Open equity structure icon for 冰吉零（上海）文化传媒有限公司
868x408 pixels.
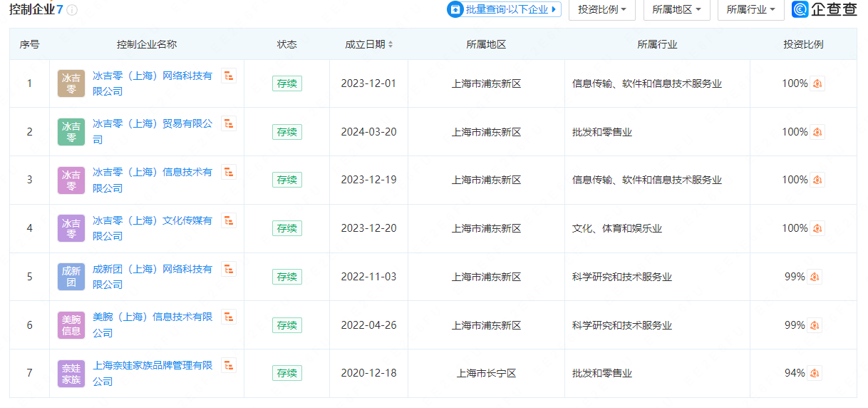[x=229, y=220]
